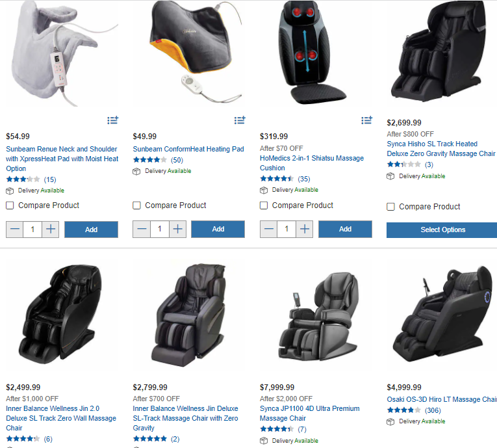497x448 pixels.
Task: Open Osaki OS-3D Hiro LT Massage Chair link
Action: 442,399
